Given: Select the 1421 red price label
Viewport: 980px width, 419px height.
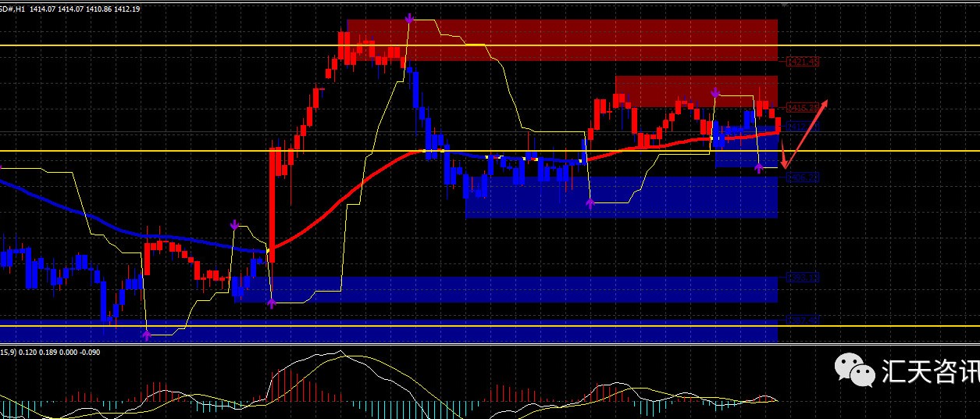Looking at the screenshot, I should (803, 61).
